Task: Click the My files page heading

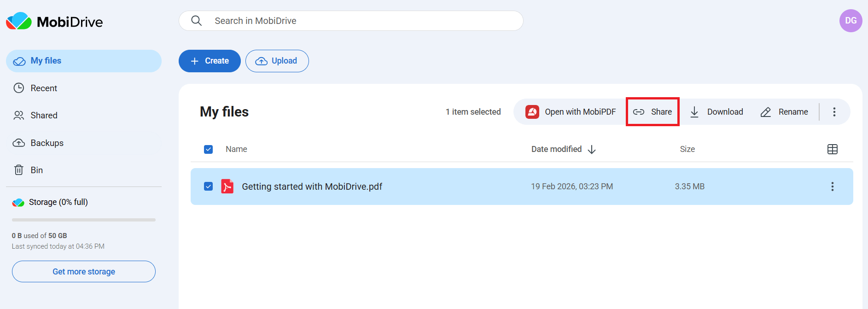Action: pyautogui.click(x=224, y=112)
